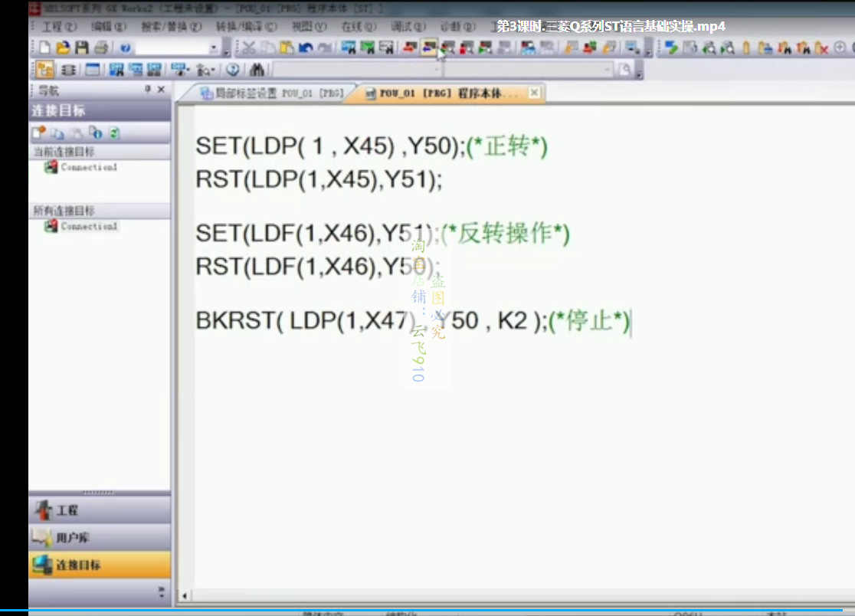Switch to 局部标签设置 POU_01 tab
The image size is (855, 616).
[271, 93]
